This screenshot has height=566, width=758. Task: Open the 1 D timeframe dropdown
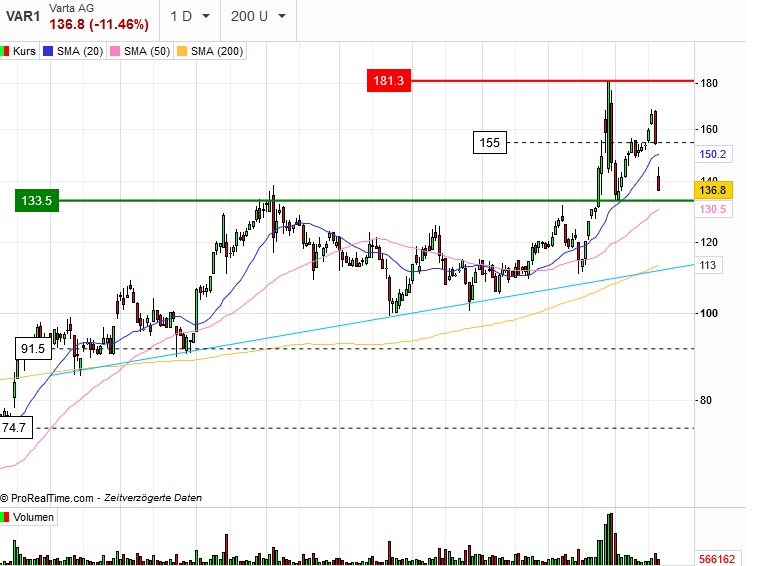190,16
